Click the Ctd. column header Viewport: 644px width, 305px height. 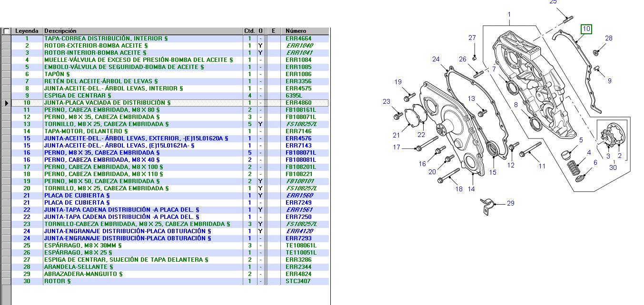(249, 31)
